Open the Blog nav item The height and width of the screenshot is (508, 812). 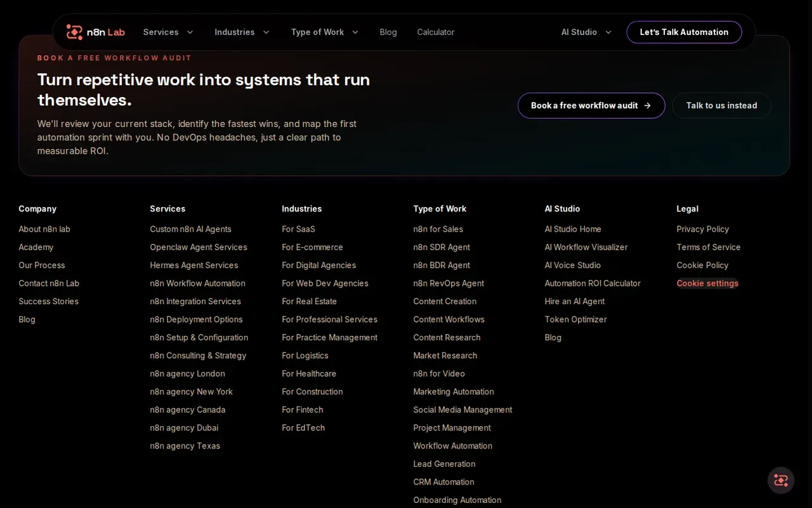click(x=388, y=32)
